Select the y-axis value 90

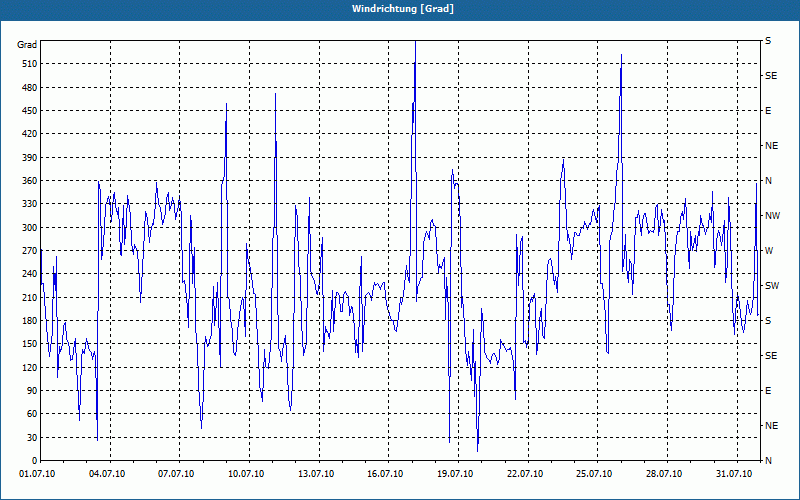coord(33,391)
